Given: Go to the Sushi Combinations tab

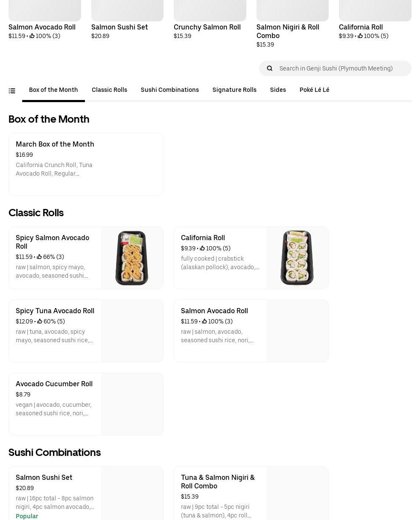Looking at the screenshot, I should (169, 90).
